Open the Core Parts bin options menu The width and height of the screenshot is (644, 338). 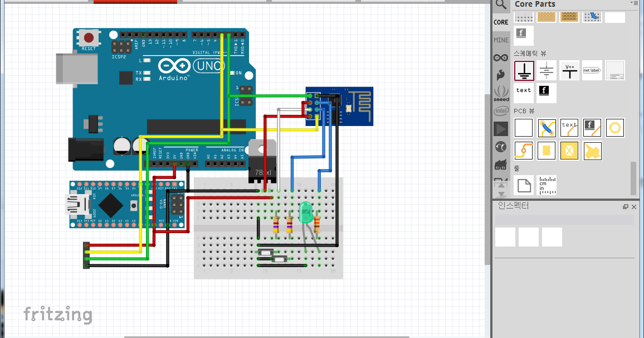tap(636, 3)
